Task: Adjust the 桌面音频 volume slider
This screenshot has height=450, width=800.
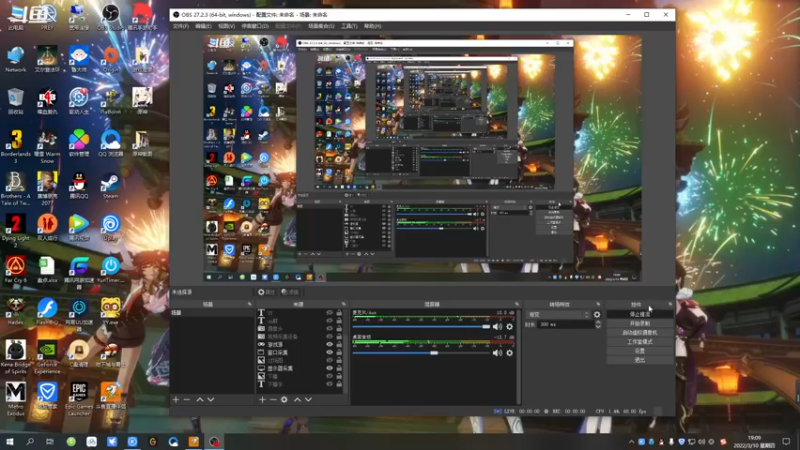Action: (421, 353)
